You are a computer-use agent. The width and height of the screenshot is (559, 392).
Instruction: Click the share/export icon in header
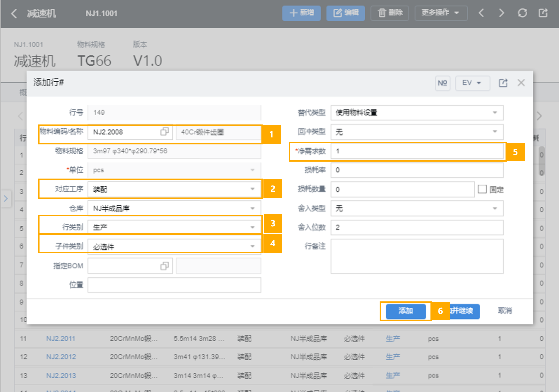pyautogui.click(x=543, y=13)
